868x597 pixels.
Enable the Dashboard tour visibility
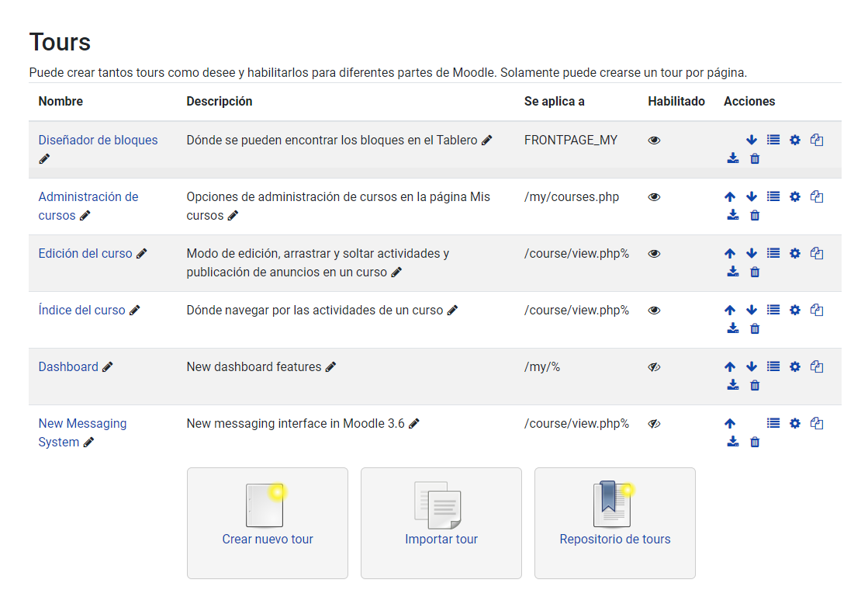pyautogui.click(x=654, y=367)
